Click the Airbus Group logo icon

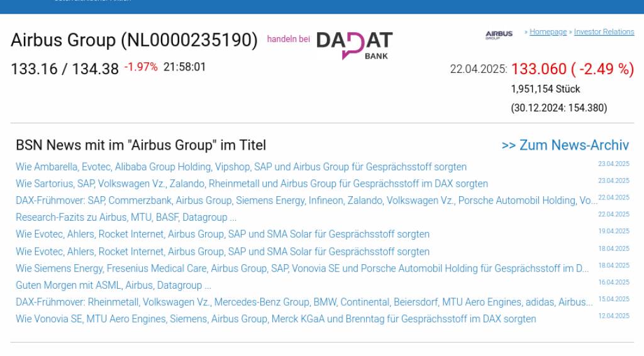[499, 35]
